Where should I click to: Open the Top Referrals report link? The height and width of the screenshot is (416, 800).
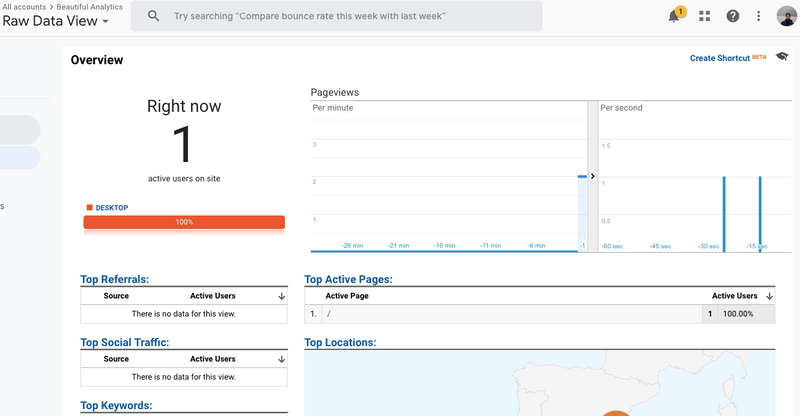[114, 279]
